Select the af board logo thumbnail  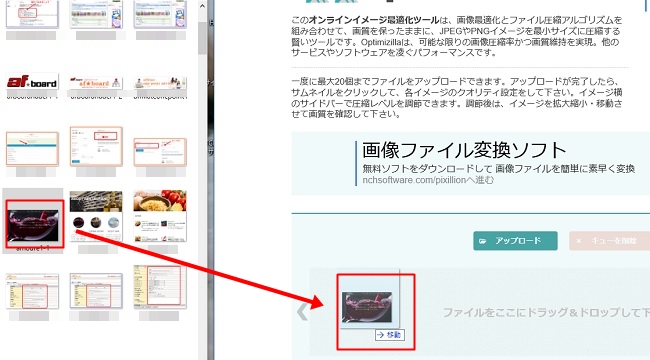[32, 81]
